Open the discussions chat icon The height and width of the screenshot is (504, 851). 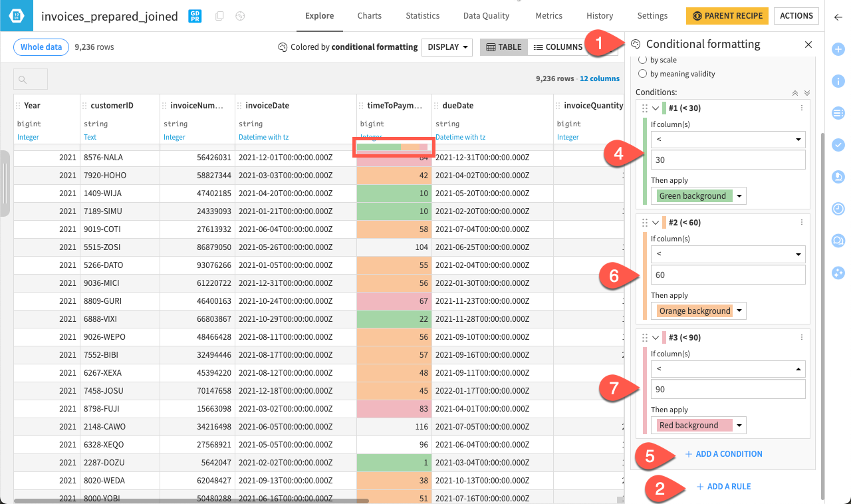point(838,240)
